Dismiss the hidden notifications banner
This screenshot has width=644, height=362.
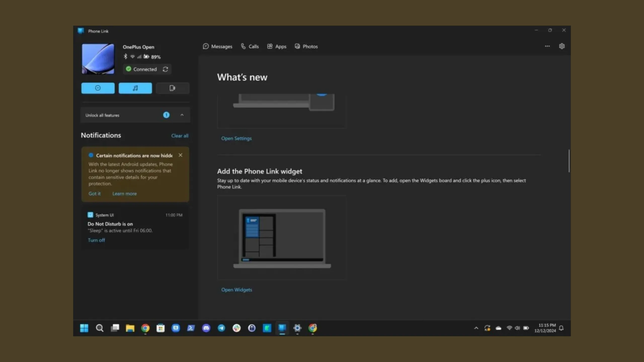point(180,155)
